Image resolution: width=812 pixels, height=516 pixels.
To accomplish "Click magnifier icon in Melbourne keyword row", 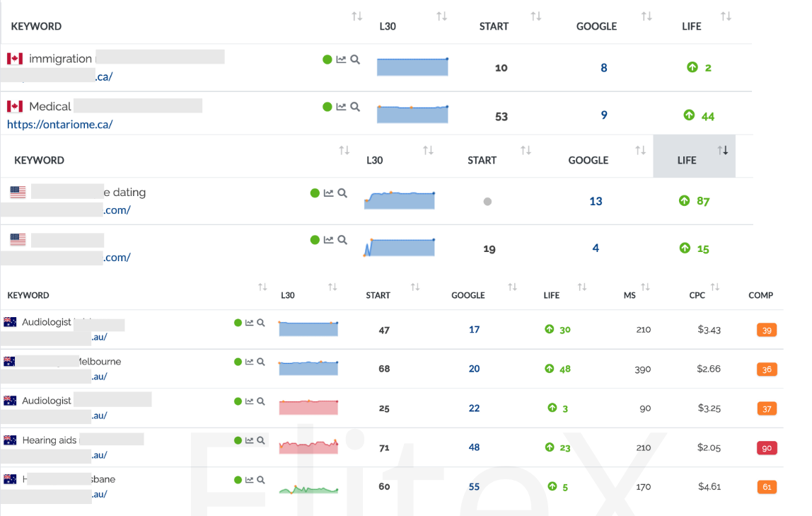I will (261, 362).
